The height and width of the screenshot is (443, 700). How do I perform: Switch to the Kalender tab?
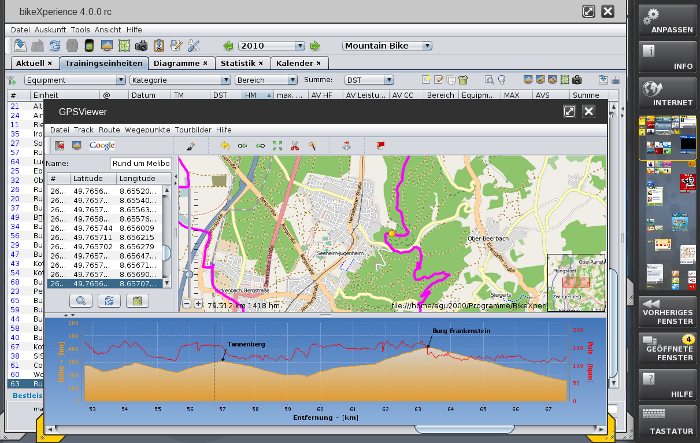point(299,63)
